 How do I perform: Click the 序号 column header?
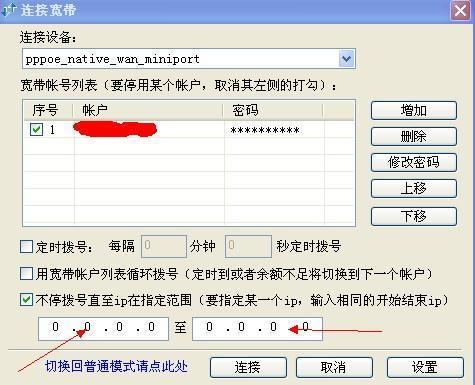tap(49, 110)
